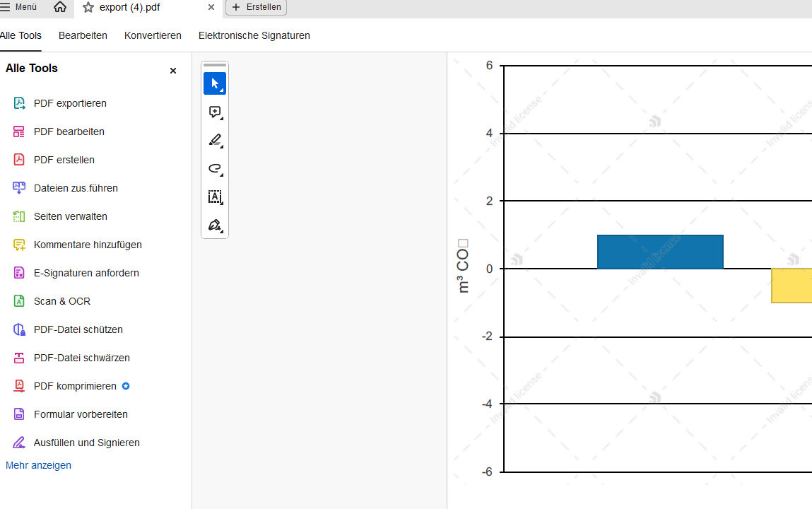This screenshot has height=509, width=812.
Task: Choose the freehand draw loop tool
Action: click(215, 168)
